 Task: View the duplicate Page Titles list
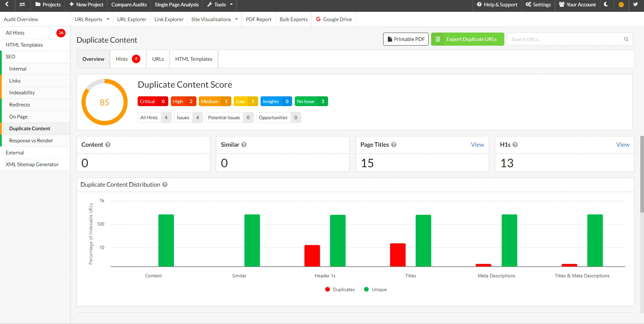pos(477,144)
